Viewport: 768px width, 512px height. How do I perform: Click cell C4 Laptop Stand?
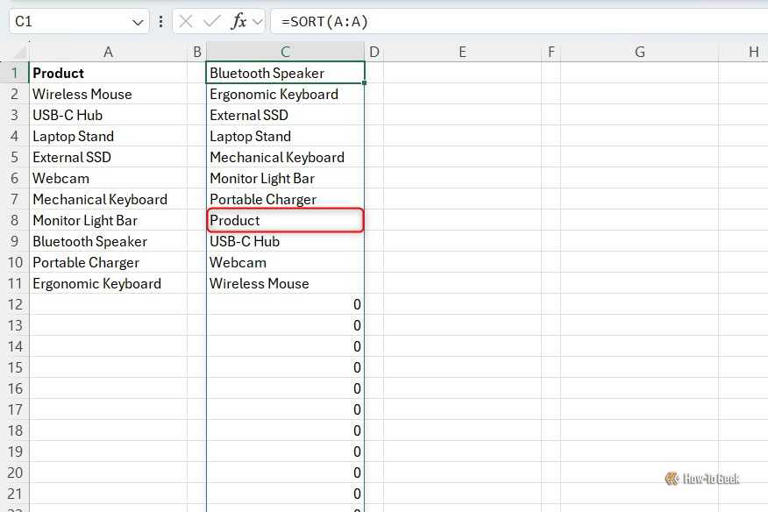286,136
